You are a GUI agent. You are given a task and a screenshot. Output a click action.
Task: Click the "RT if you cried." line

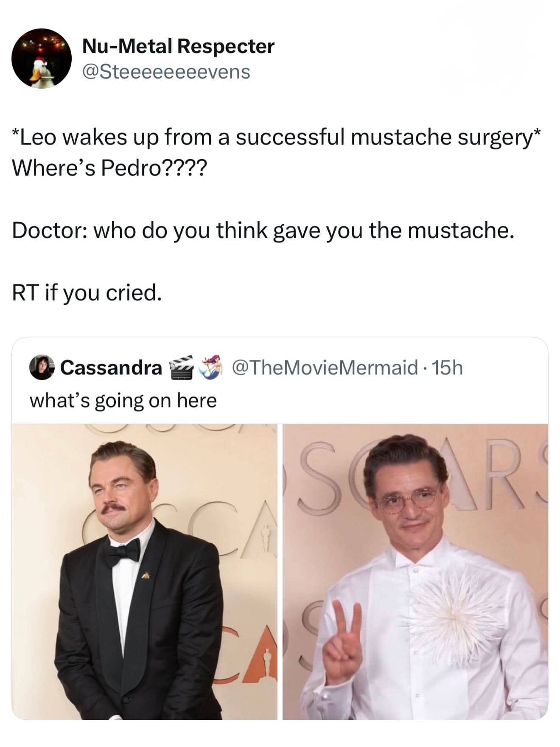point(87,293)
